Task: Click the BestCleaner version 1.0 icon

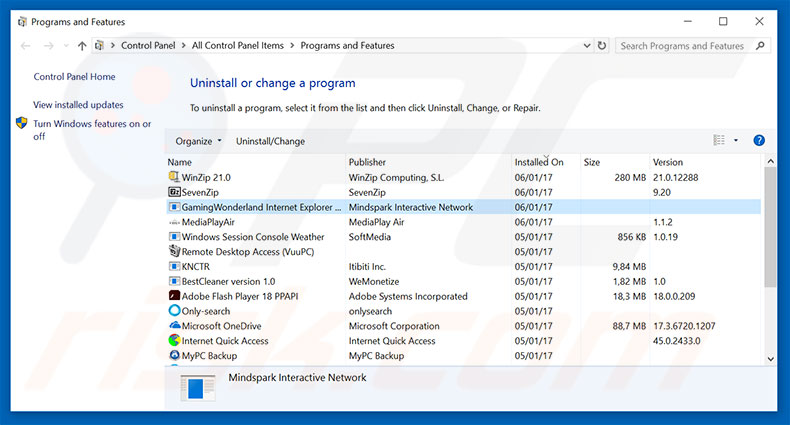Action: (x=174, y=281)
